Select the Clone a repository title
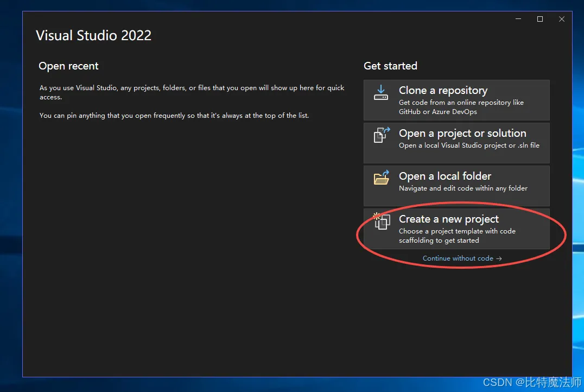 click(443, 91)
